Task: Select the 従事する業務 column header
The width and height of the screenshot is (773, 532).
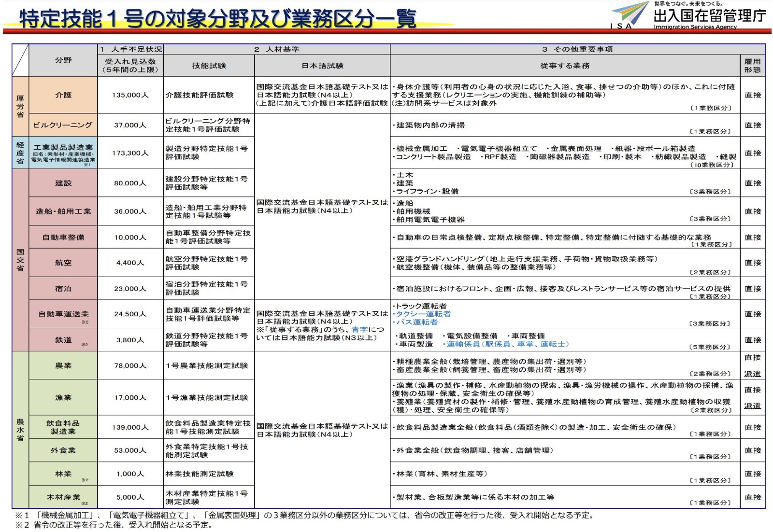Action: (565, 66)
